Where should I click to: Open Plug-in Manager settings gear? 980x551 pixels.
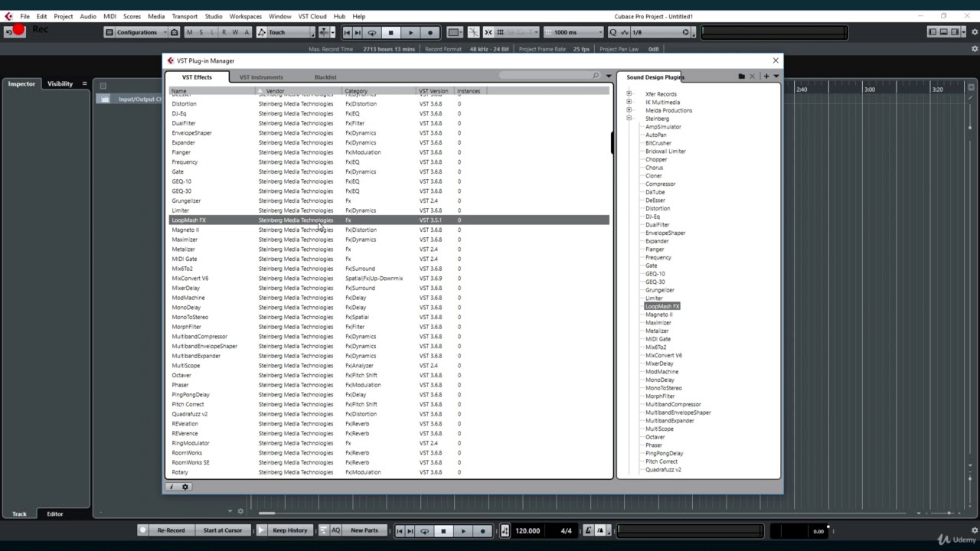[185, 487]
